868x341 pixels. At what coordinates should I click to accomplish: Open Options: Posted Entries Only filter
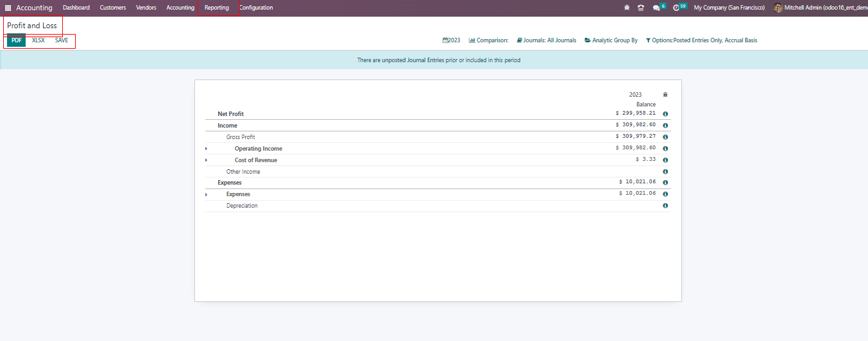pos(701,40)
